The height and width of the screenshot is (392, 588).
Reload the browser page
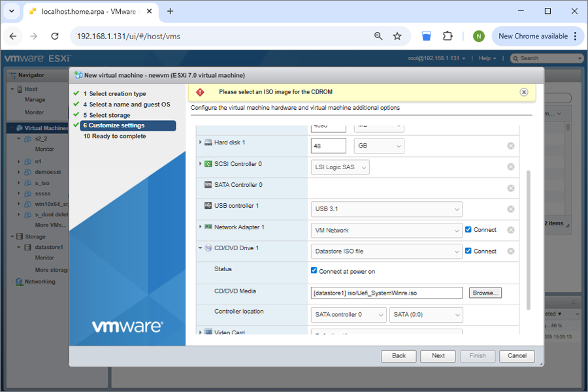(x=55, y=37)
